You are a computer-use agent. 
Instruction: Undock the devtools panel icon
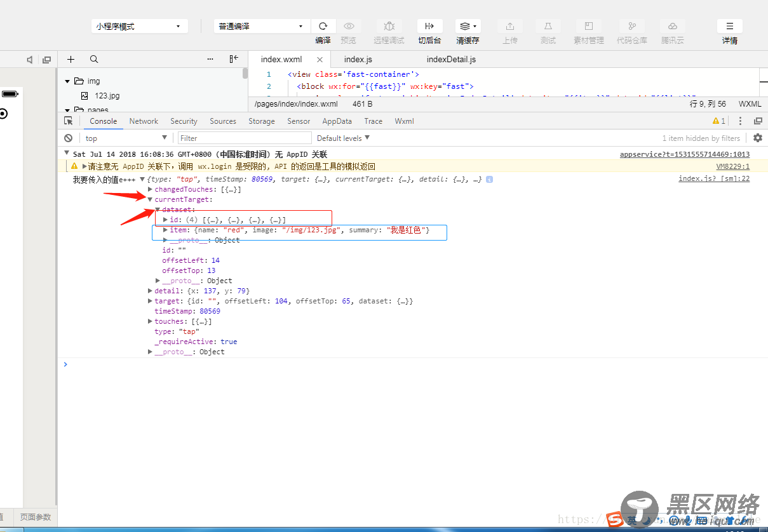tap(758, 121)
